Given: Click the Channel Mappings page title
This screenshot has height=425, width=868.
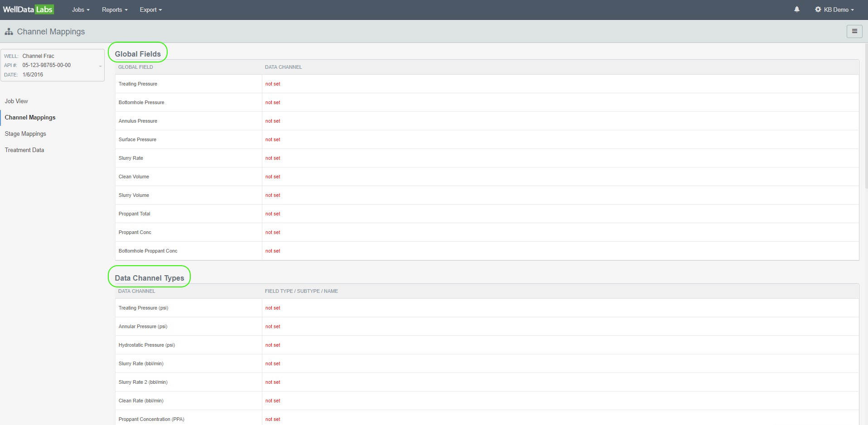Looking at the screenshot, I should tap(51, 32).
